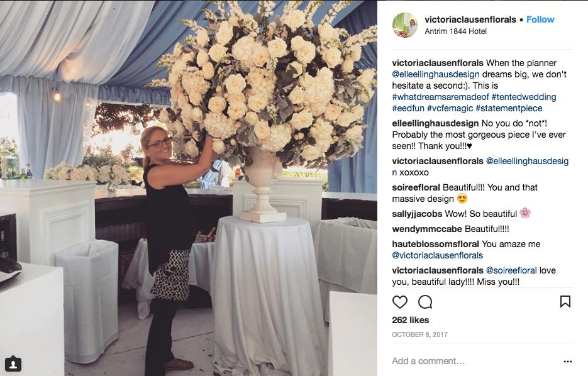Image resolution: width=588 pixels, height=376 pixels.
Task: Show tagged people icon on photo
Action: point(13,364)
